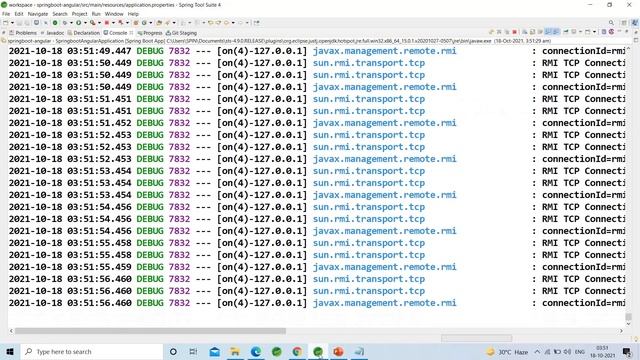Click the weather 30°C Haze widget
Image resolution: width=640 pixels, height=360 pixels.
tap(507, 352)
